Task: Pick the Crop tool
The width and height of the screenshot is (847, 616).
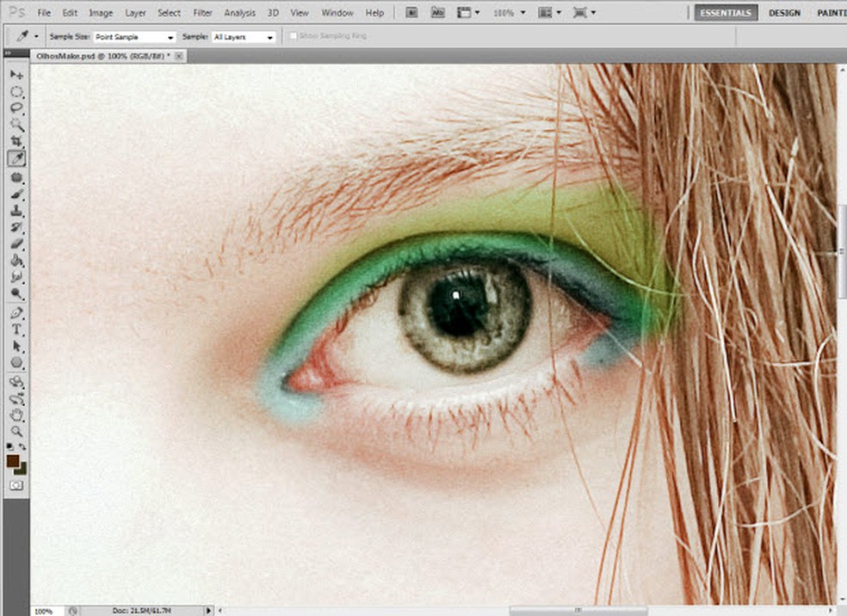Action: coord(16,142)
